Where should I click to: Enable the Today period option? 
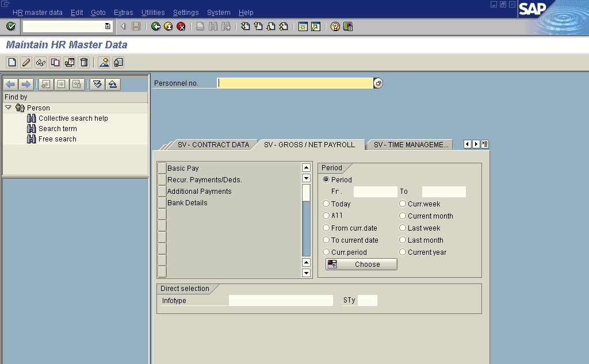point(326,204)
